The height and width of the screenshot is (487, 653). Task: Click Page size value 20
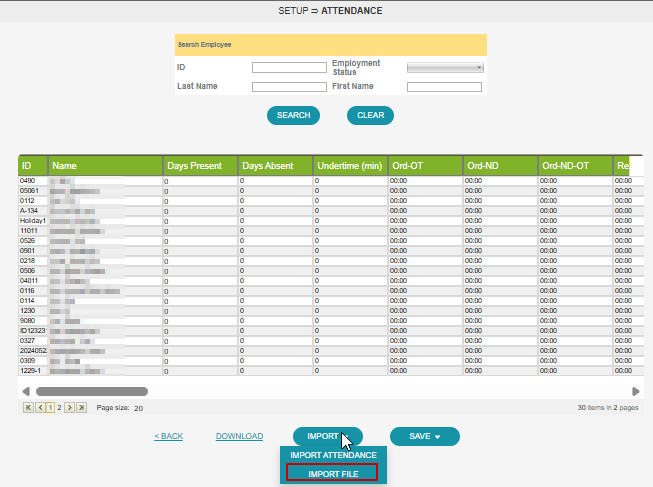point(139,408)
